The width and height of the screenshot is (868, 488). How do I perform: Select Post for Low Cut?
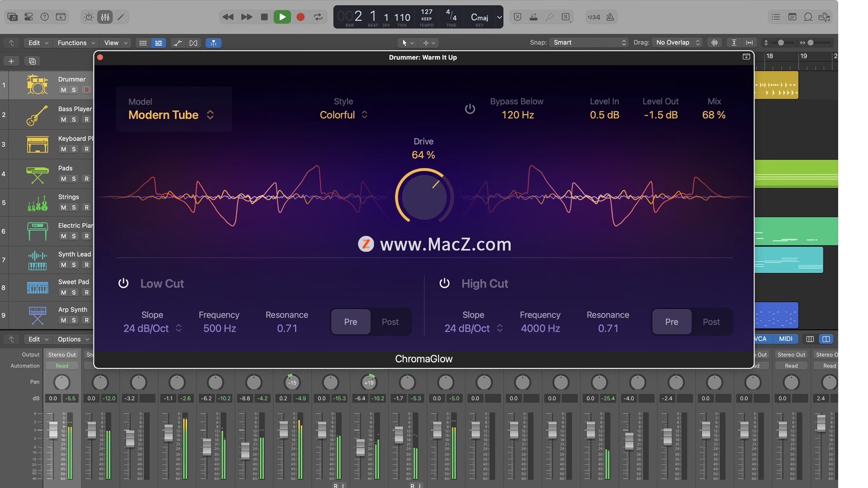click(x=390, y=322)
